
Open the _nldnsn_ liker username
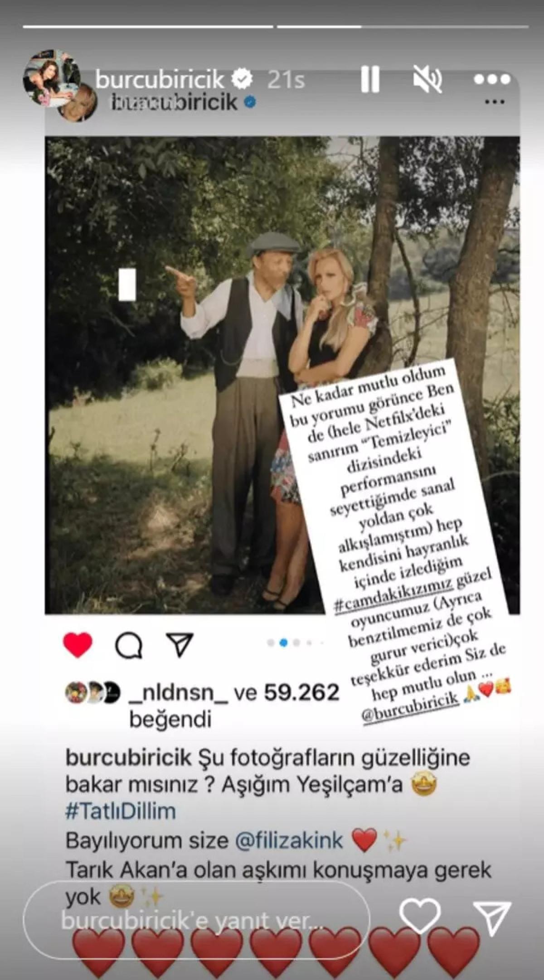pos(179,693)
